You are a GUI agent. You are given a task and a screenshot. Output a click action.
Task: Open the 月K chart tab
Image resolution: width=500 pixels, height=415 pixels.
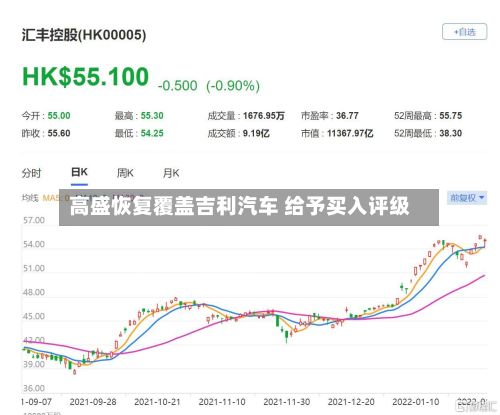[171, 173]
